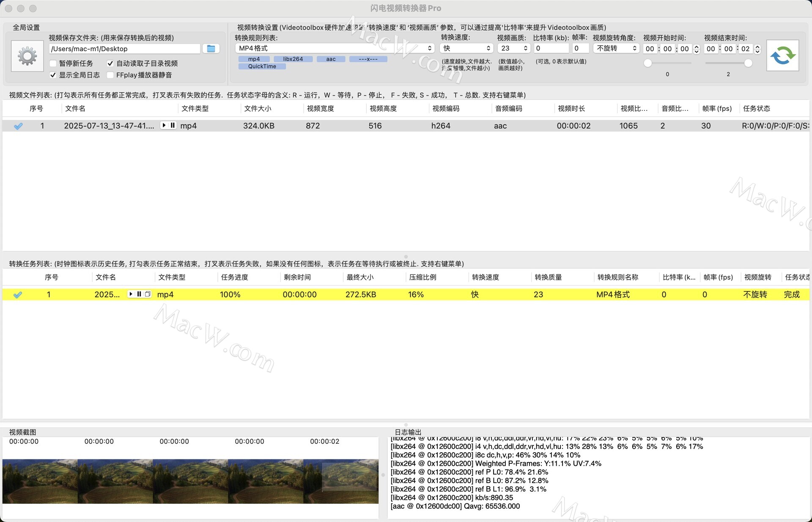Play the video in file list row
This screenshot has width=812, height=522.
(x=164, y=125)
